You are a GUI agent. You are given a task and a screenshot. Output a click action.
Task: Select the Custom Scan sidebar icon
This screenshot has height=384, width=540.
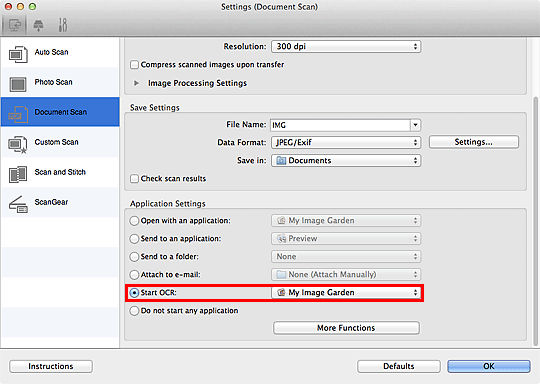coord(18,145)
